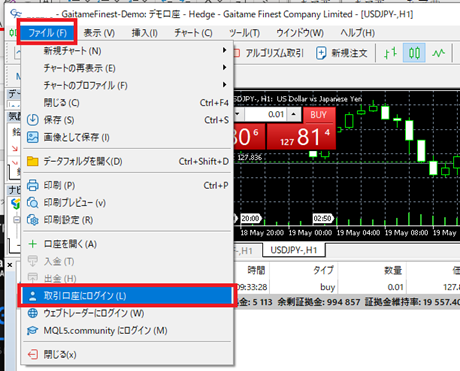Viewport: 460px width, 371px height.
Task: Click the Save (保存) disk icon
Action: point(33,120)
